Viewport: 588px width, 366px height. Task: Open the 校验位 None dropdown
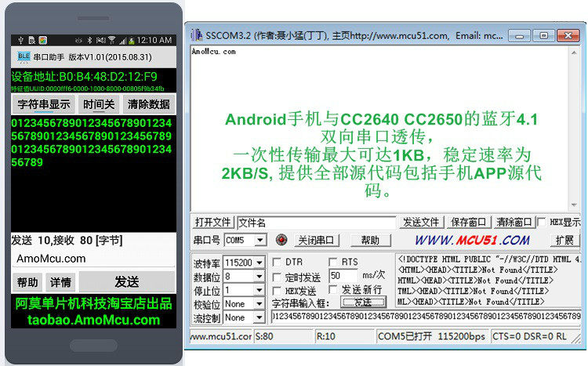click(x=260, y=304)
